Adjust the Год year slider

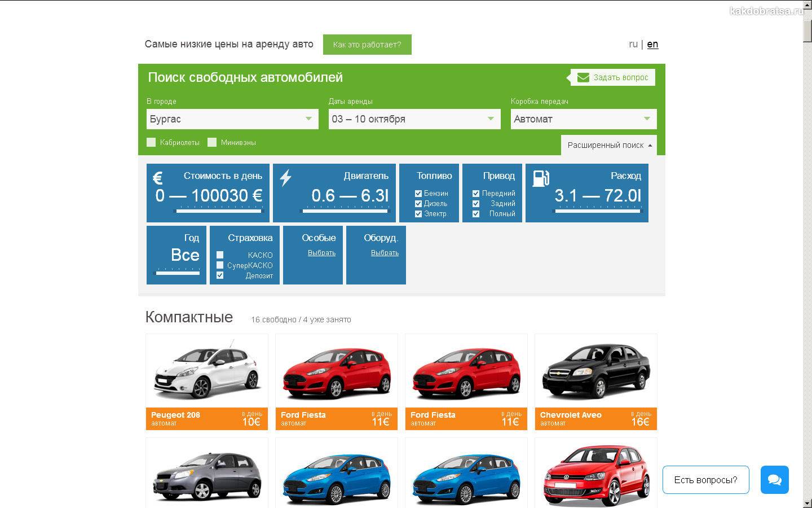[176, 273]
